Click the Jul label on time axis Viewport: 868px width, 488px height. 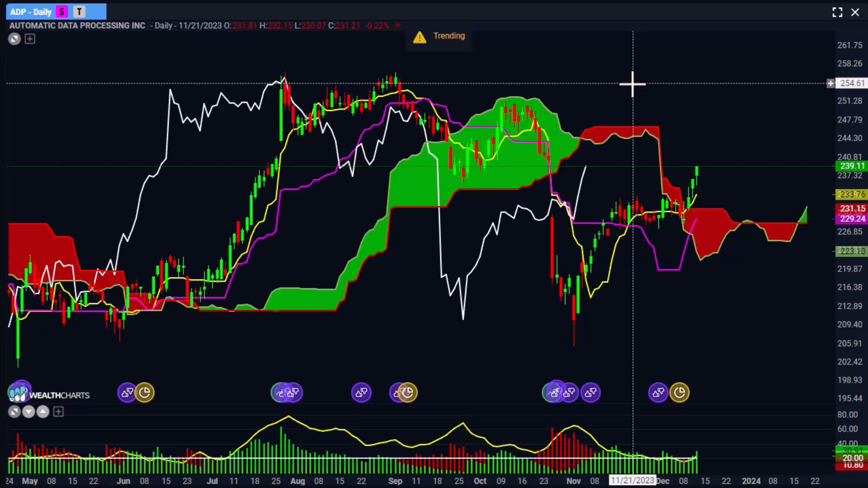click(212, 481)
